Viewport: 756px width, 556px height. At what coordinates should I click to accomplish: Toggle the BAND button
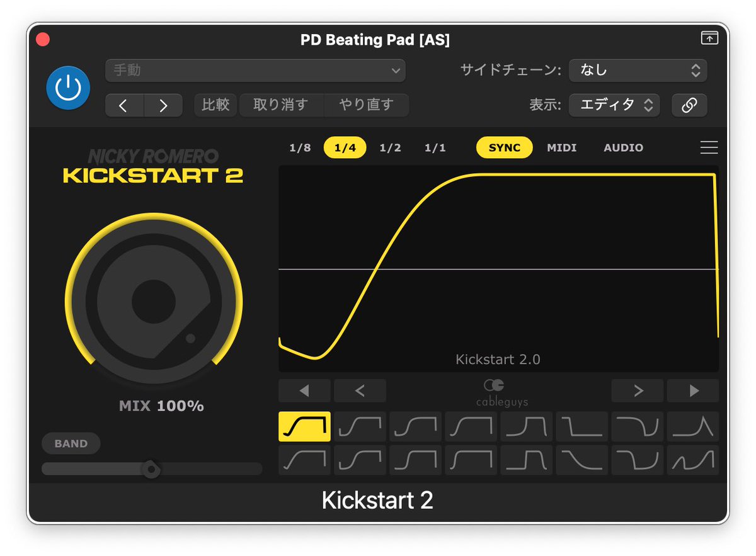click(x=71, y=443)
